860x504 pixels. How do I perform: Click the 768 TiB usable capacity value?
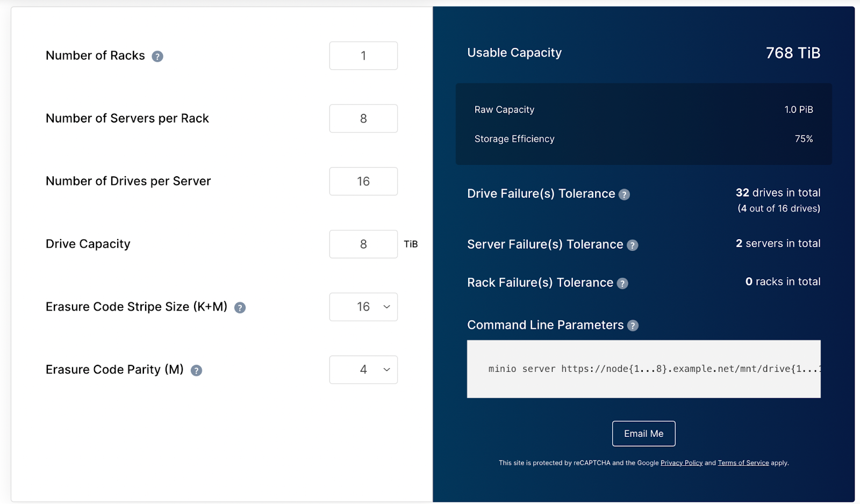pos(793,53)
